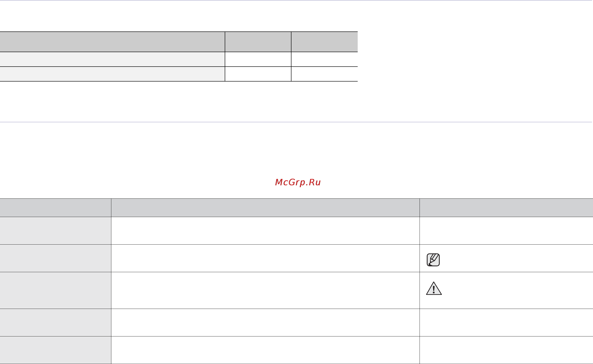Click the empty cell directly below the caution icon cell
Viewport: 593px width, 364px height.
506,323
